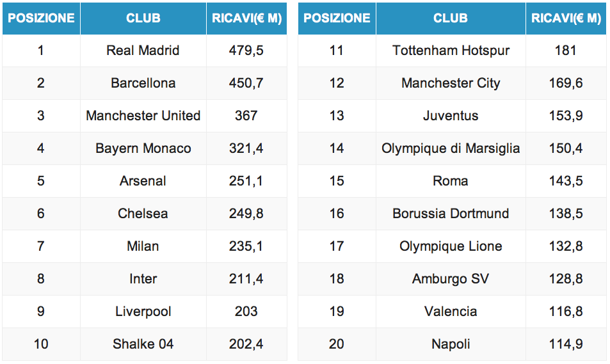Select the Olympique di Marsiglia cell
This screenshot has width=610, height=364.
click(x=451, y=148)
